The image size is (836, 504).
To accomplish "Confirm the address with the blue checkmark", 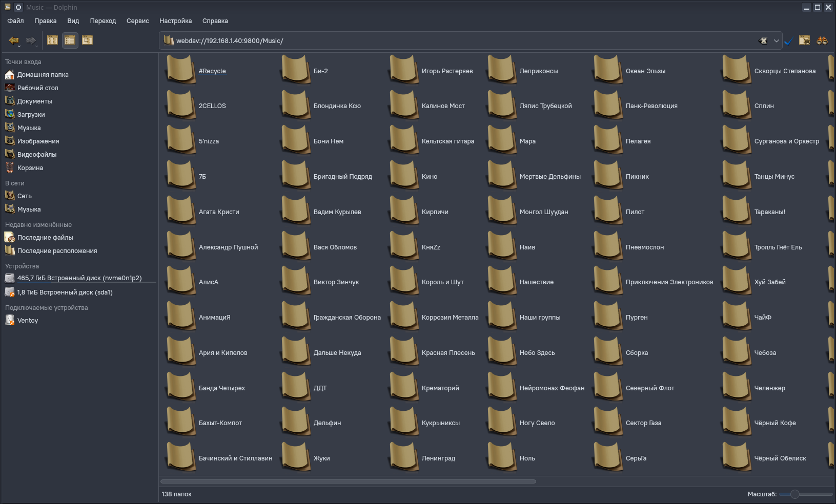I will (x=788, y=41).
